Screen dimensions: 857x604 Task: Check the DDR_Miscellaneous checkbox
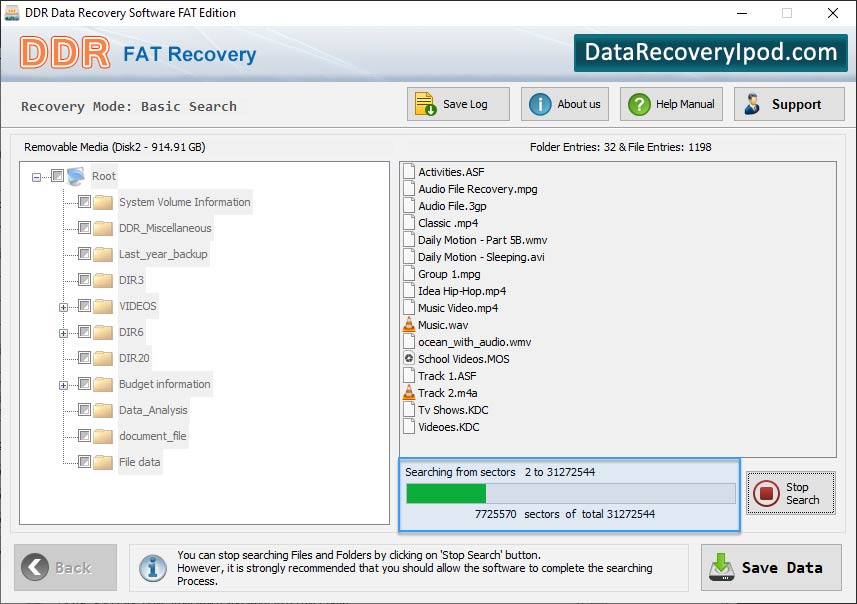point(84,227)
